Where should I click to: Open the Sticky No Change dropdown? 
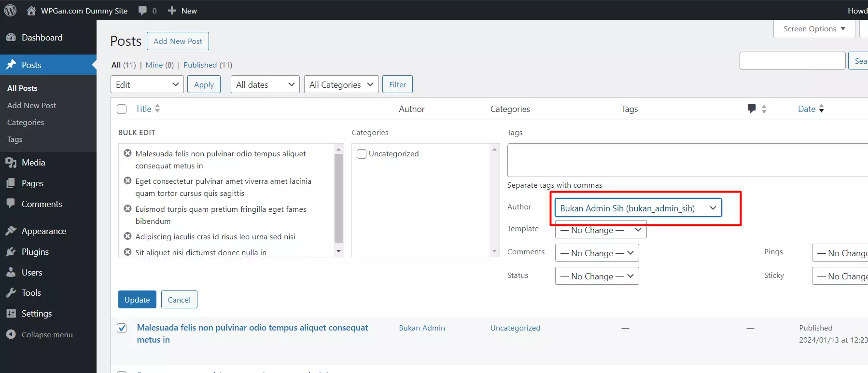point(840,276)
